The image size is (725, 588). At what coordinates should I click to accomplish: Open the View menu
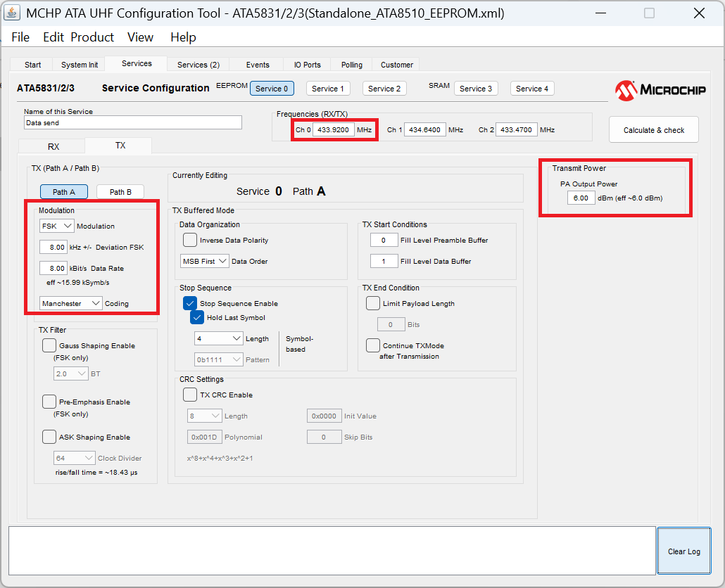click(140, 37)
